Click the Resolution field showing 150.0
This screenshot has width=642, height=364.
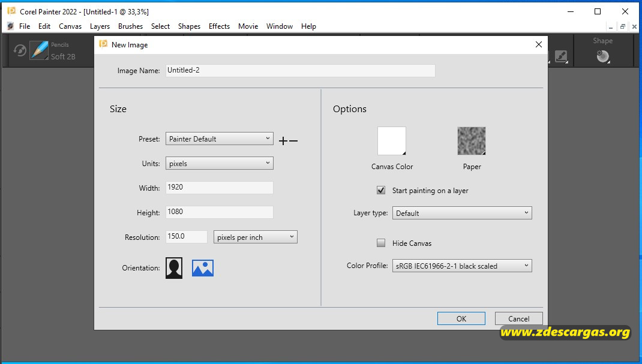[187, 237]
